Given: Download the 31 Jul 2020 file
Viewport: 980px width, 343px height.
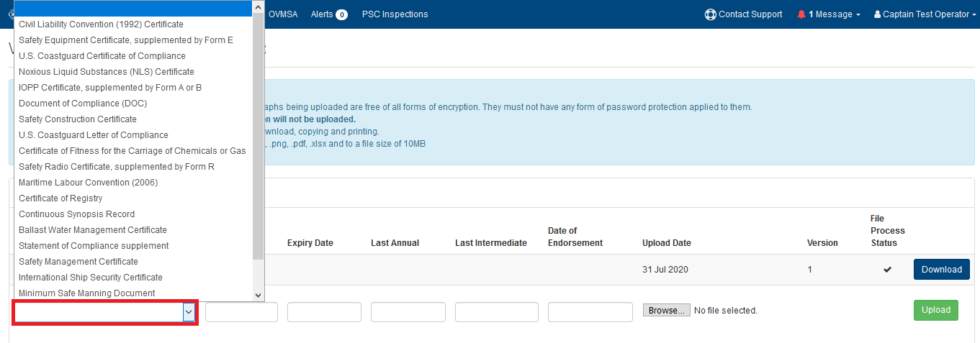Looking at the screenshot, I should (x=941, y=270).
